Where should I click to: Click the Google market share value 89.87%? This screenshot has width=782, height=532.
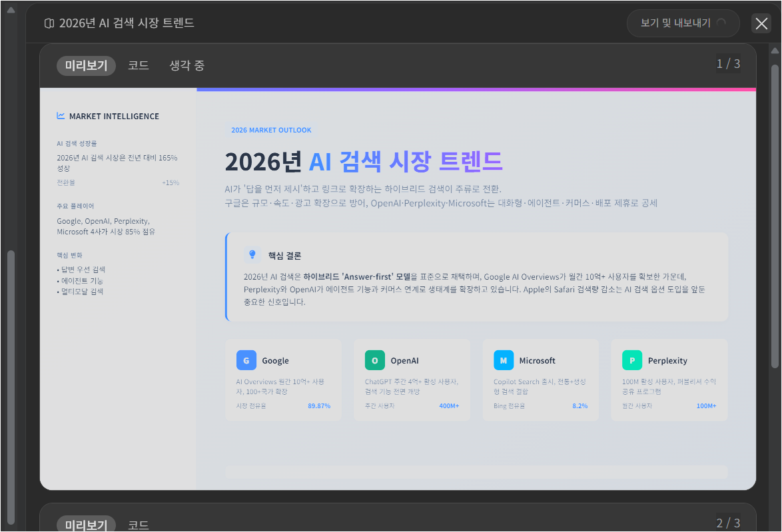tap(319, 406)
